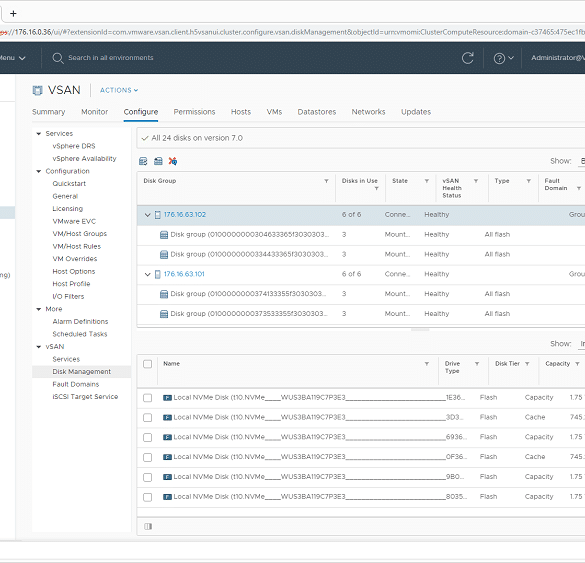
Task: Check the NVMe disk ending 3D3
Action: 148,417
